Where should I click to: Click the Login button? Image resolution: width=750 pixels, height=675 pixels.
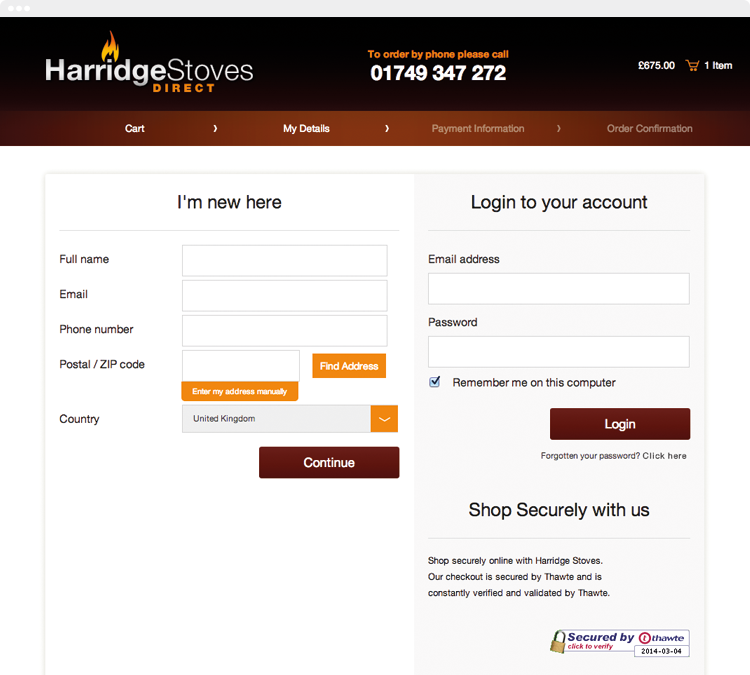(x=620, y=424)
